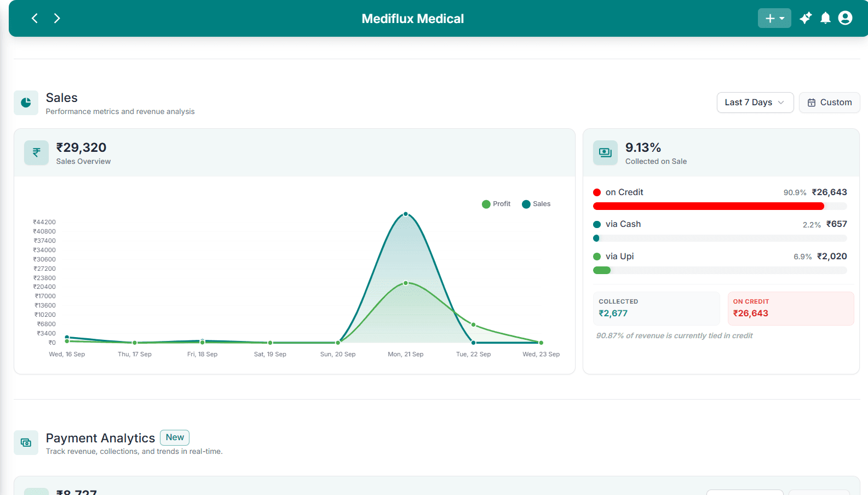This screenshot has height=495, width=868.
Task: Click the 9.13% collected value
Action: 643,147
